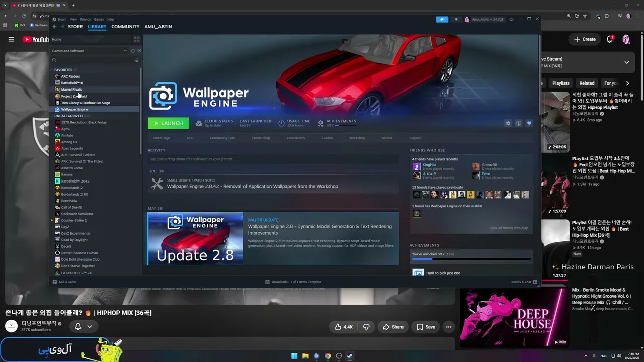The image size is (644, 362).
Task: Open Windows Start menu
Action: point(294,356)
